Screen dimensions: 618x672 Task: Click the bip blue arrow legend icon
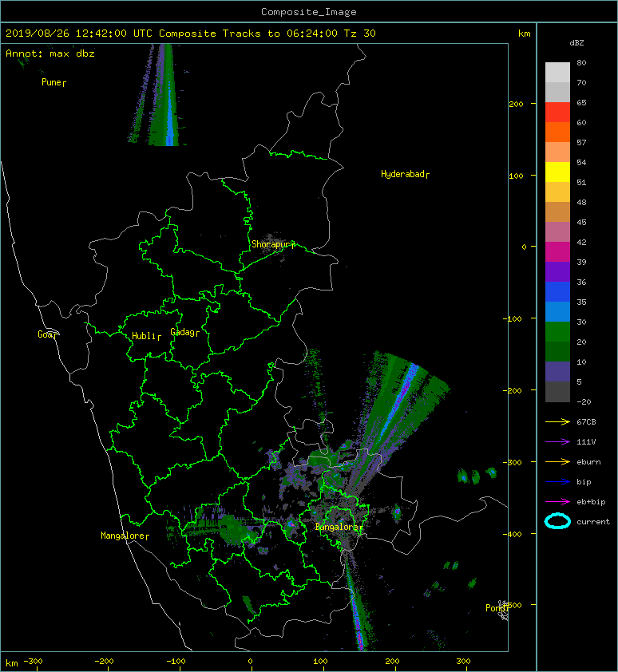coord(557,482)
